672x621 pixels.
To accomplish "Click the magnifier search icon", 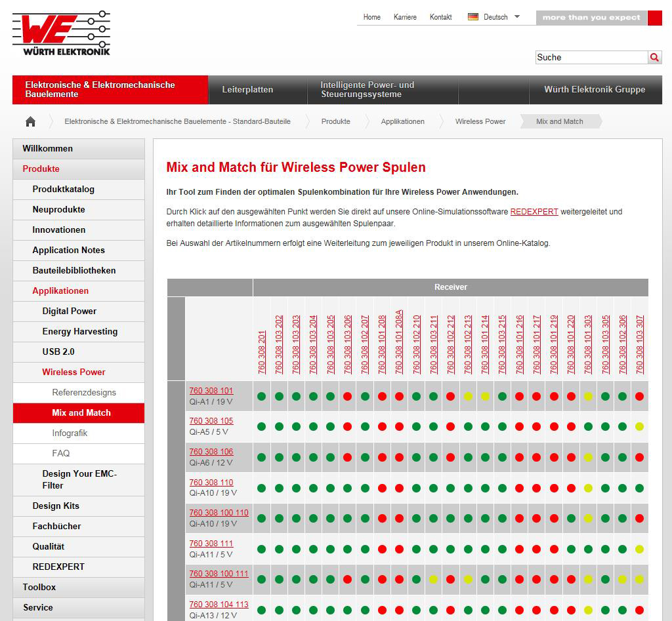I will pos(654,58).
